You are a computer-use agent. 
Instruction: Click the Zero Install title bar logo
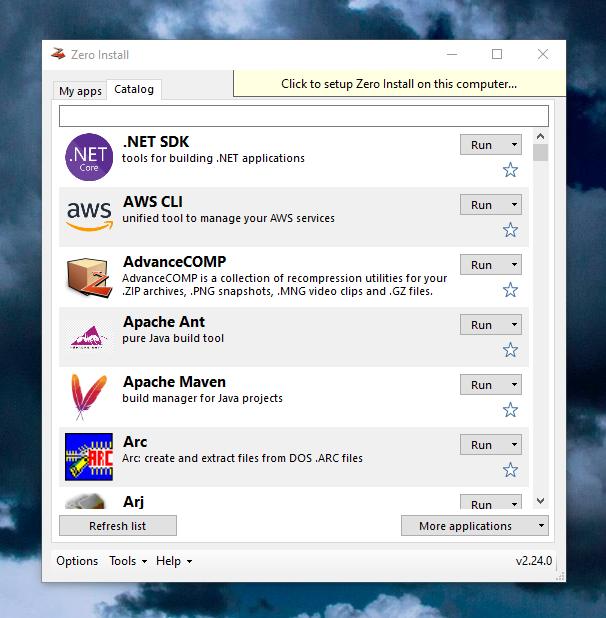[x=58, y=54]
